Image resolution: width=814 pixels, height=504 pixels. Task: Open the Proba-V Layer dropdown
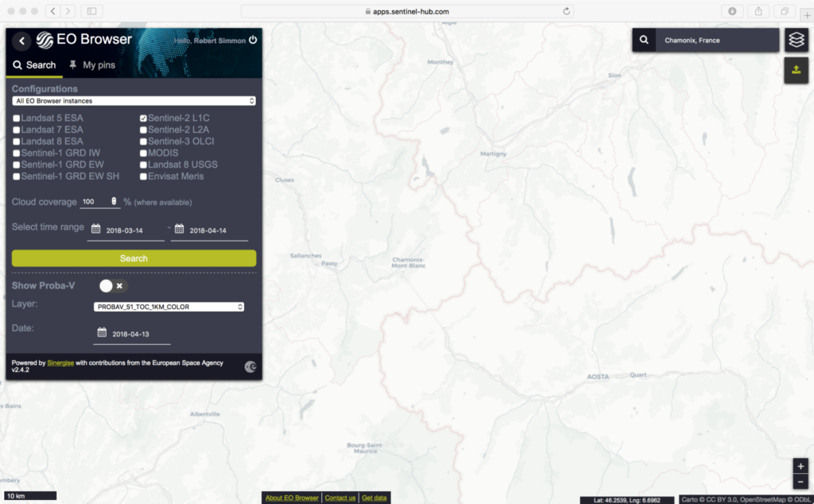pos(169,307)
